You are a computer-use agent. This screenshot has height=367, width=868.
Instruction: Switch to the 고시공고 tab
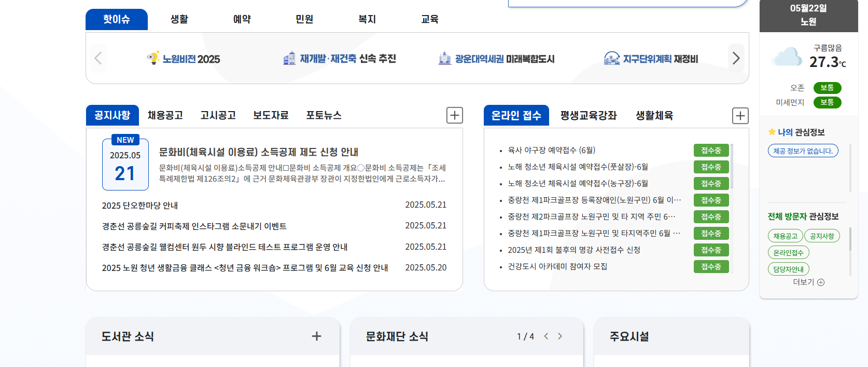218,115
